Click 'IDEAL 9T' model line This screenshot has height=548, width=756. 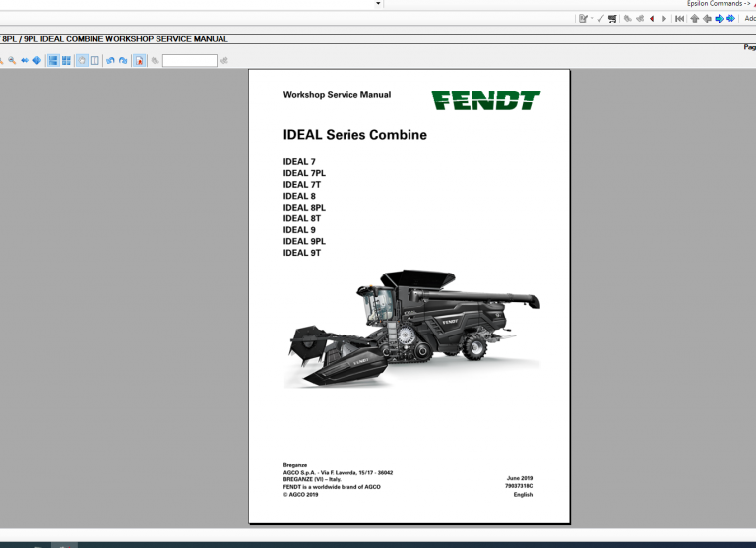tap(302, 253)
